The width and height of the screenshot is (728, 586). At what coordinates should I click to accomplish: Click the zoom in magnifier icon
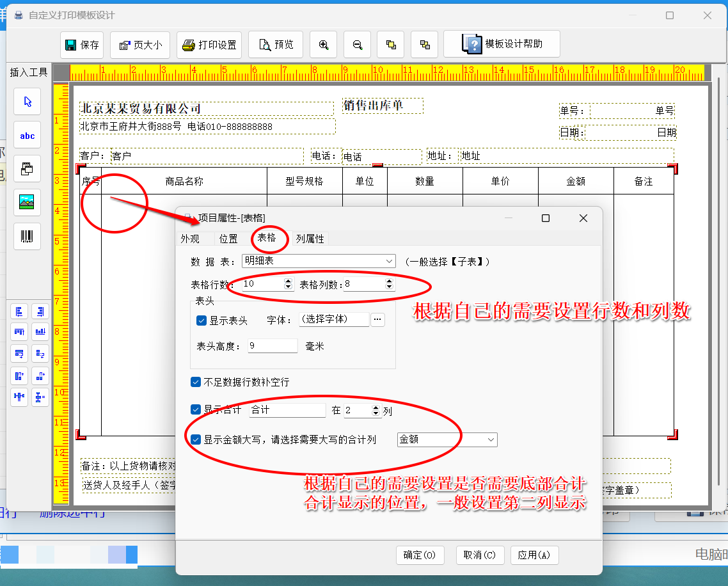pos(324,45)
